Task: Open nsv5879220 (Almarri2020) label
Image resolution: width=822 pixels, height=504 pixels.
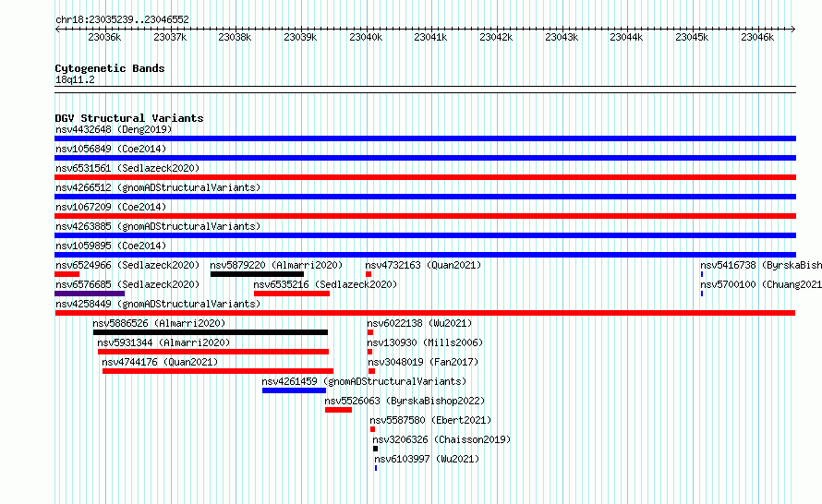Action: (x=276, y=265)
